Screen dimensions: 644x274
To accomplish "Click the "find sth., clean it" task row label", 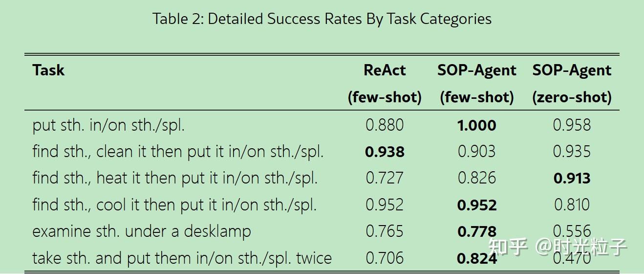I will (x=178, y=152).
